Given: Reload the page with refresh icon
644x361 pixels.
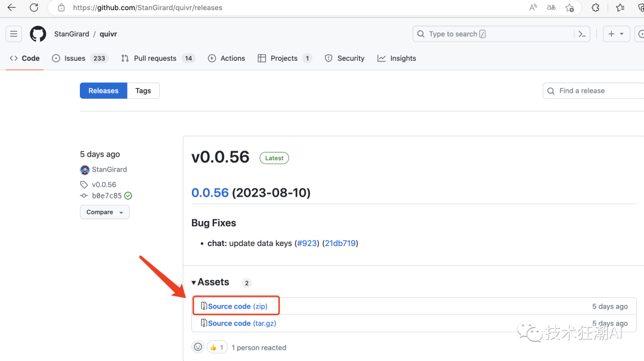Looking at the screenshot, I should 34,8.
